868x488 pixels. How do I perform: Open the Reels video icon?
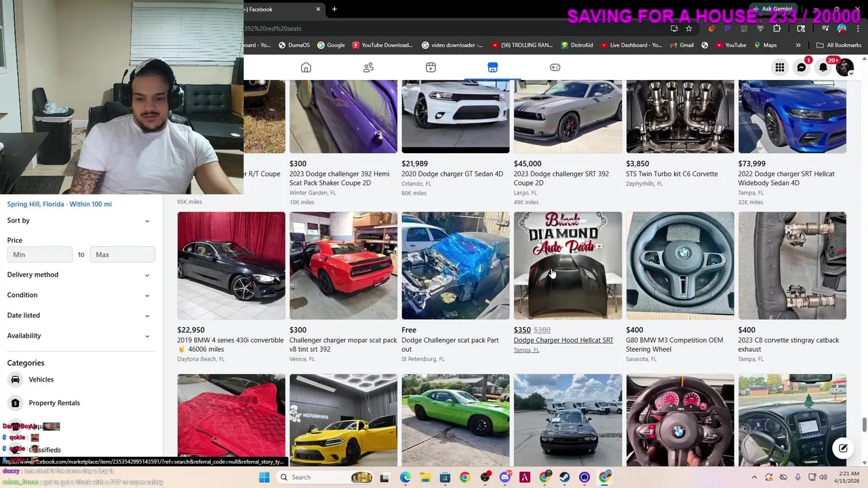pos(431,67)
